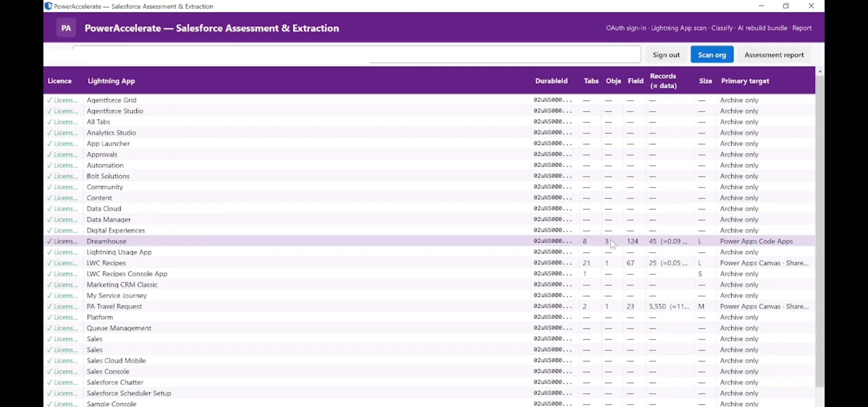Select the Agentforce Studio row
Viewport: 868px width, 407px height.
pos(429,111)
